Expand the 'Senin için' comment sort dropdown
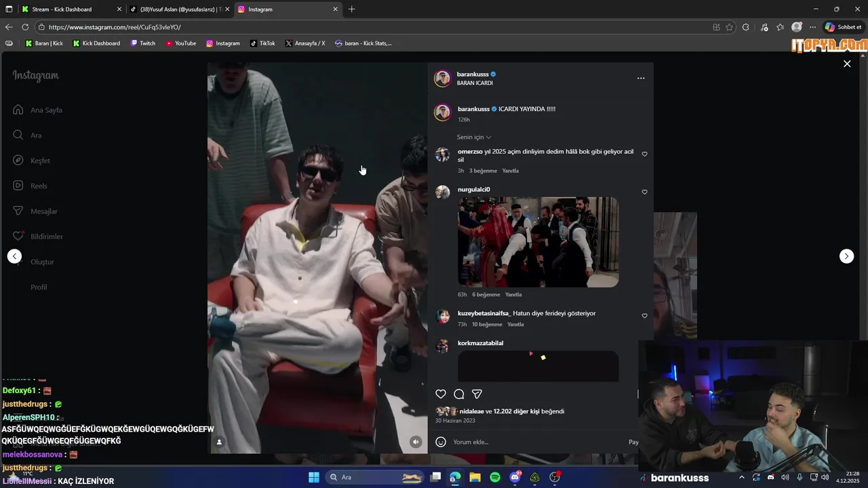The image size is (868, 488). tap(474, 137)
